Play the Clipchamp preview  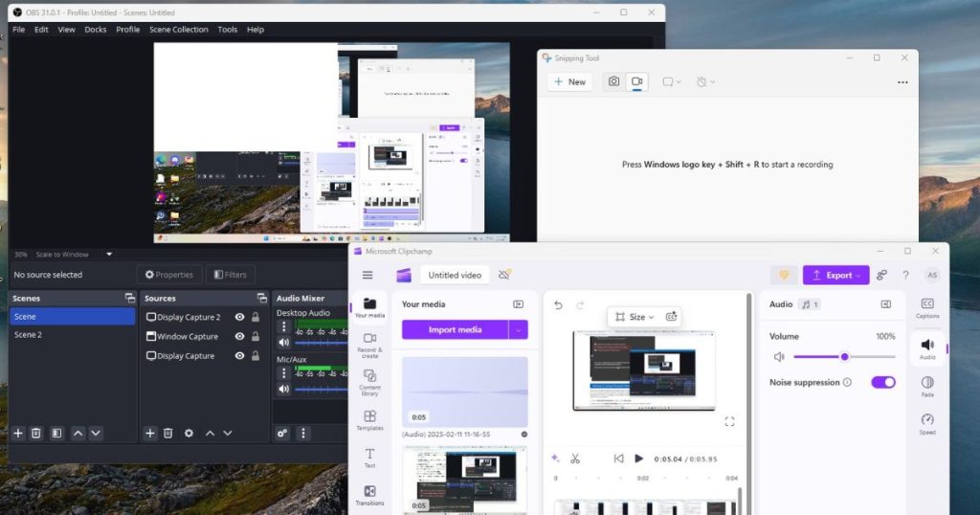point(638,459)
